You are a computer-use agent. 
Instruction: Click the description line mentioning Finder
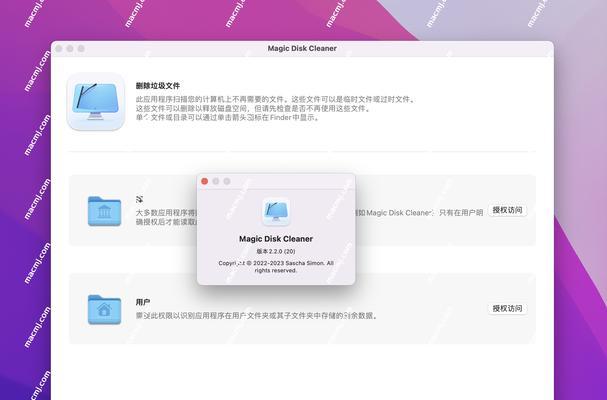click(x=228, y=118)
